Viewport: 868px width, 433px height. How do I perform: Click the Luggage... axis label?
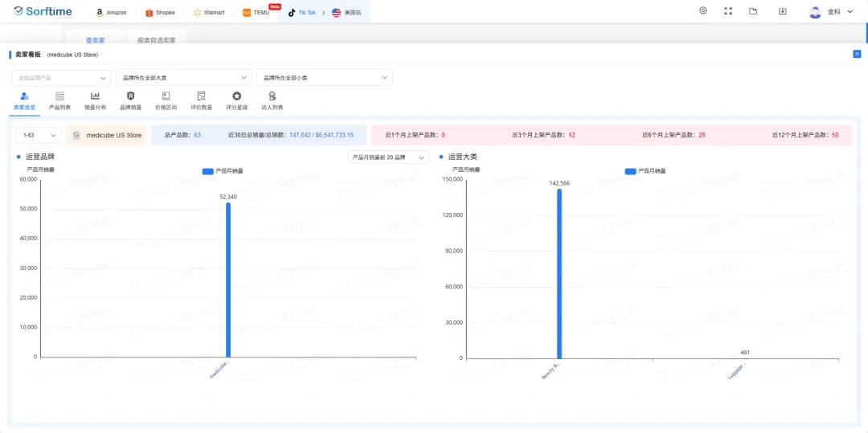tap(737, 370)
